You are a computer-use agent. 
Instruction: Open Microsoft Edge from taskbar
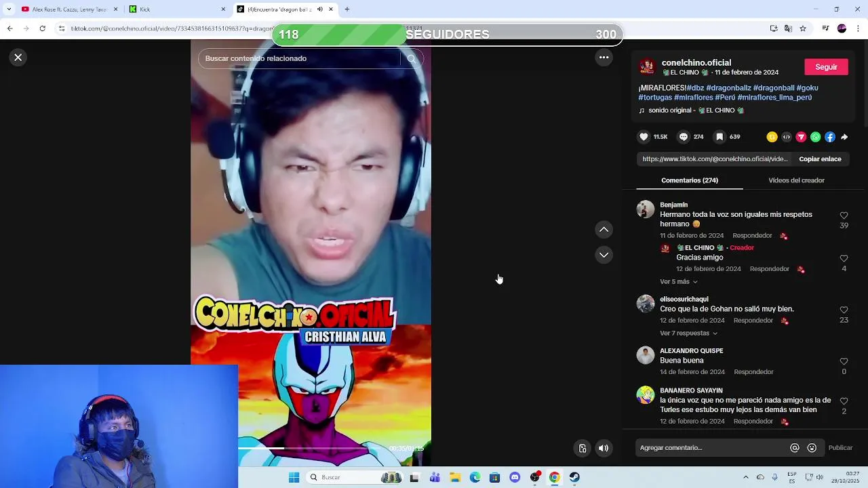475,477
